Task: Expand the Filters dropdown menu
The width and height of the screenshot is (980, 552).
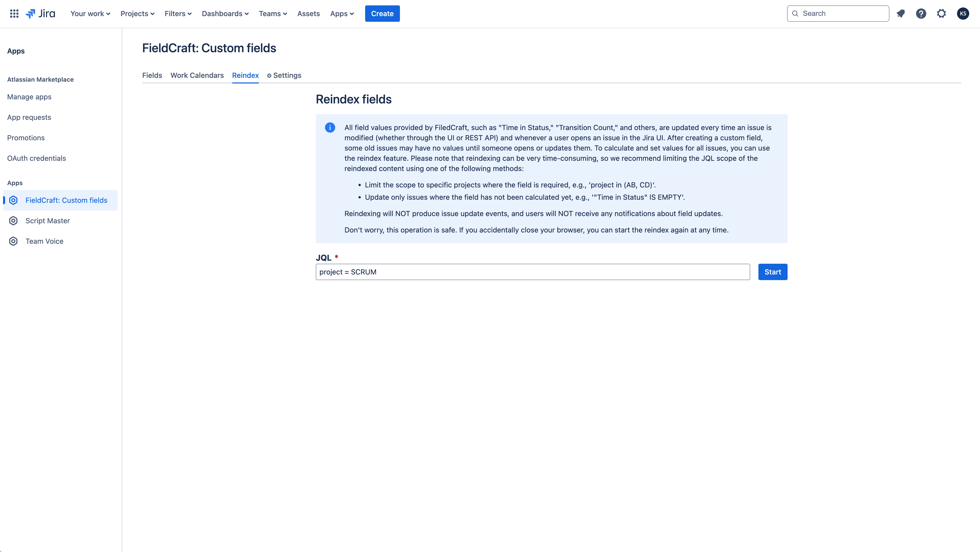Action: click(x=178, y=14)
